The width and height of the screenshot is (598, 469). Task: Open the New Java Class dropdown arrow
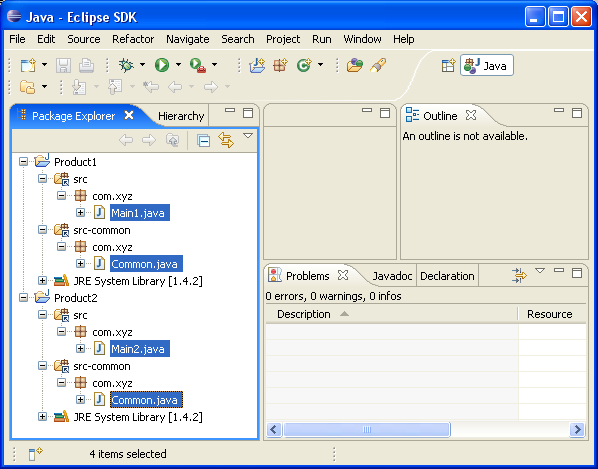(x=320, y=65)
